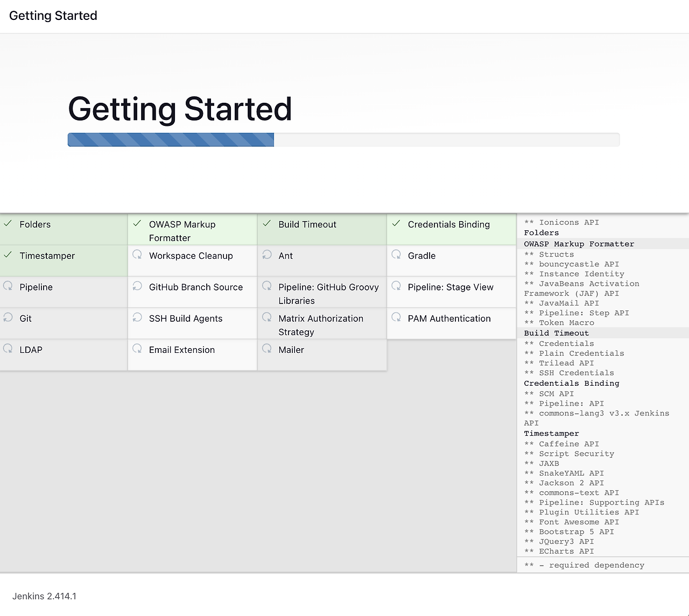The image size is (689, 616).
Task: Click the spinner icon beside Pipeline: Stage View
Action: [x=396, y=286]
